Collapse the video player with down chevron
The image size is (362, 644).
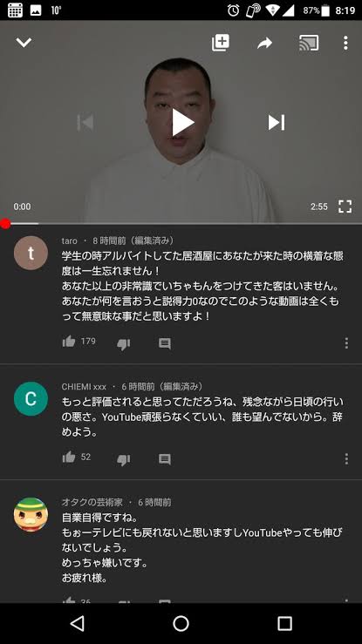(x=24, y=43)
